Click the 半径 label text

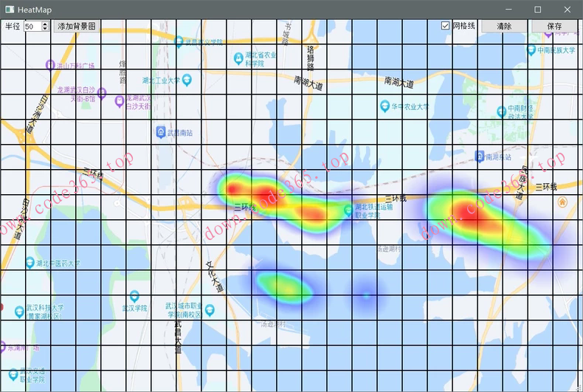(x=13, y=26)
